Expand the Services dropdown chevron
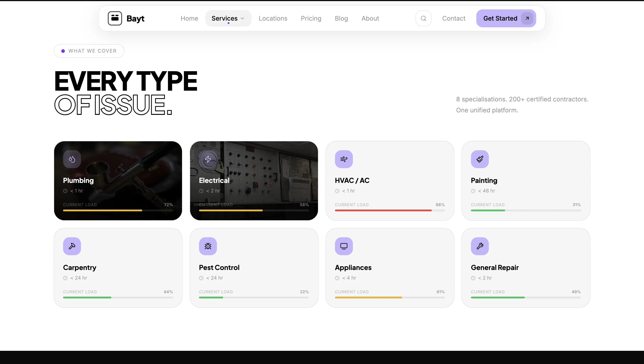Image resolution: width=644 pixels, height=364 pixels. [242, 19]
